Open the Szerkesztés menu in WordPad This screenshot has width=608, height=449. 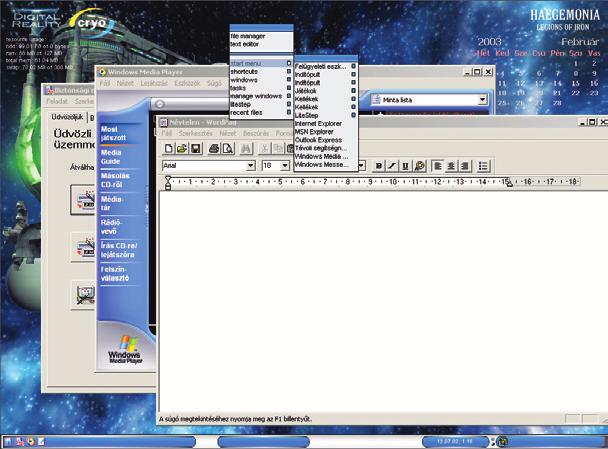(x=195, y=133)
